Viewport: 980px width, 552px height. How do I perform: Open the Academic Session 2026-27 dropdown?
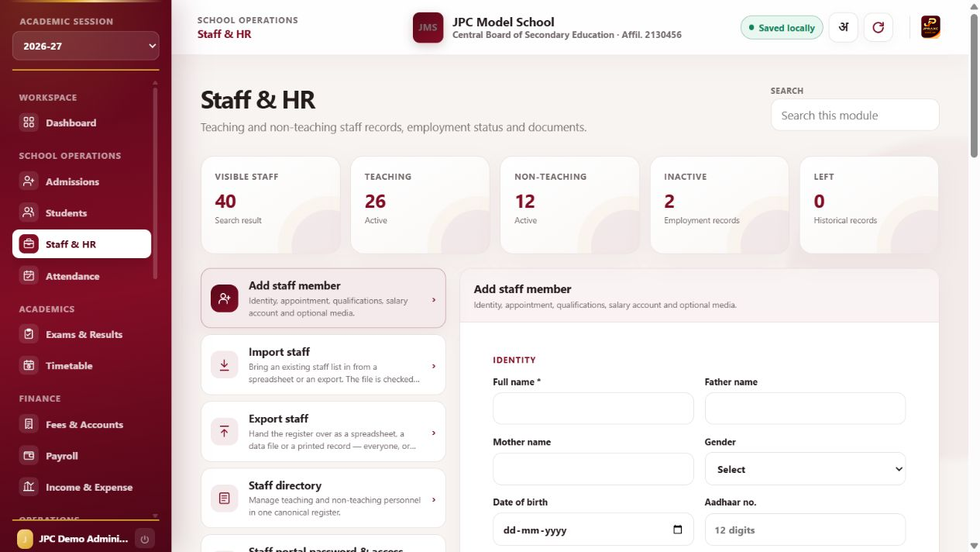click(86, 46)
